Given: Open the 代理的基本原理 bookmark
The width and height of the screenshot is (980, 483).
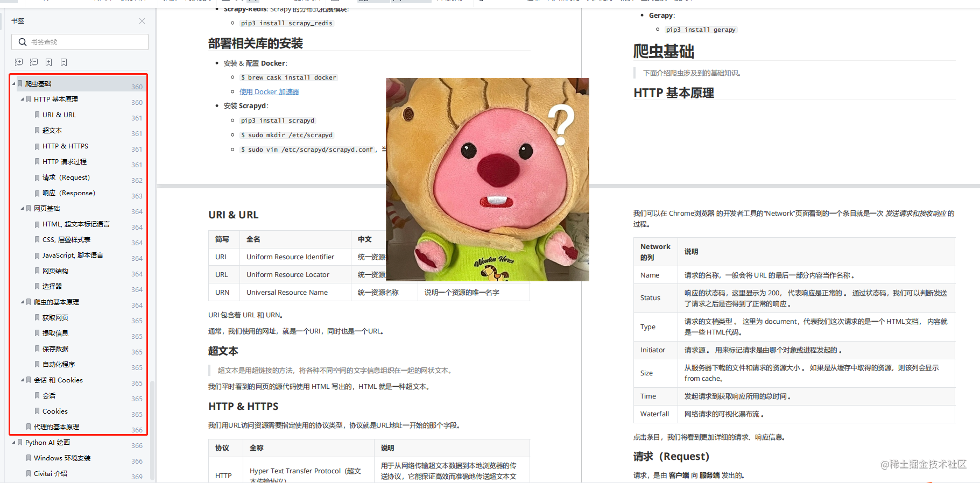Looking at the screenshot, I should click(x=57, y=427).
